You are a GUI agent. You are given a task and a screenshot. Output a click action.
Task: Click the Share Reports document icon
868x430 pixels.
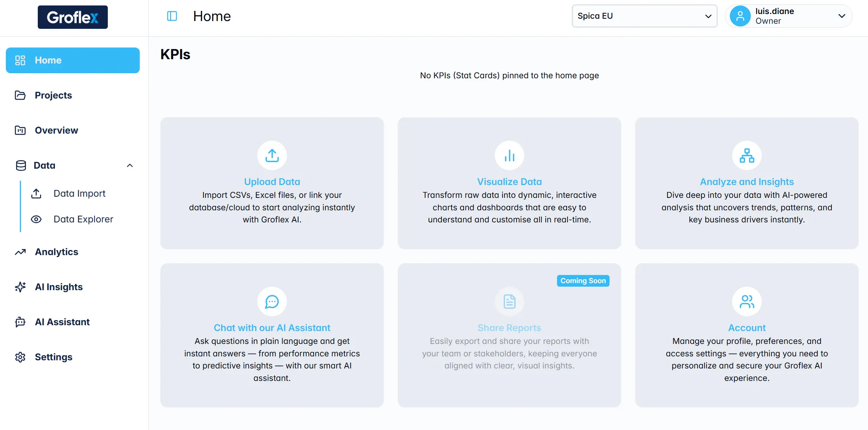pyautogui.click(x=510, y=301)
